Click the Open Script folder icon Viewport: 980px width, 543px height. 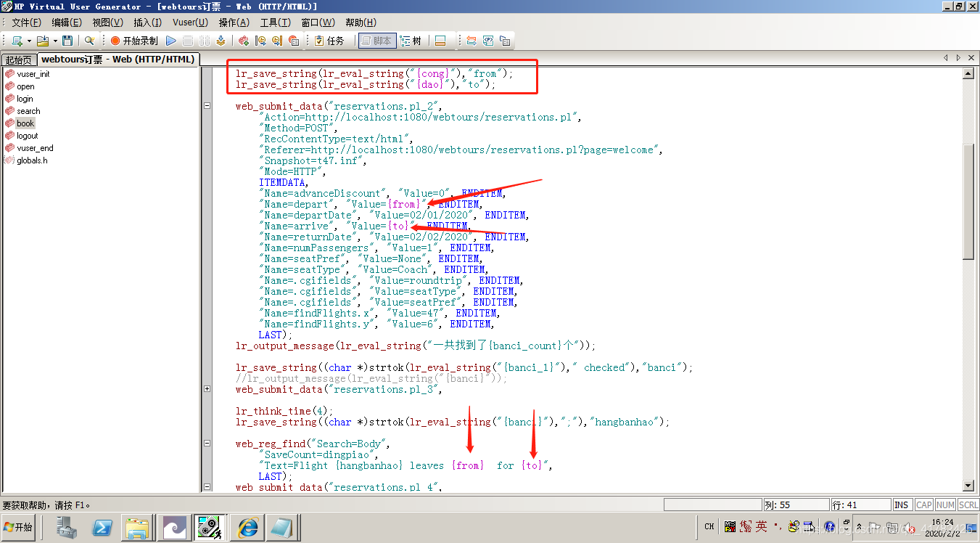[42, 41]
